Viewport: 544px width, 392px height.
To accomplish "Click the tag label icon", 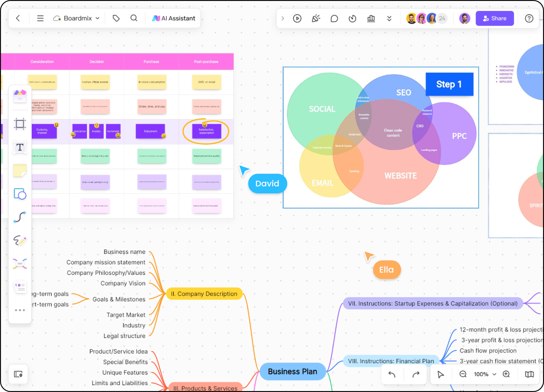I will pos(116,18).
